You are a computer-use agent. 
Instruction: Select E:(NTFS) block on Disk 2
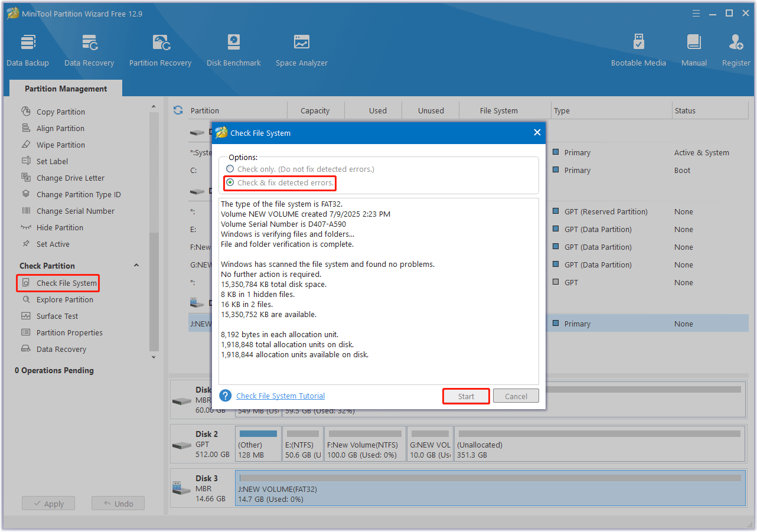click(303, 445)
